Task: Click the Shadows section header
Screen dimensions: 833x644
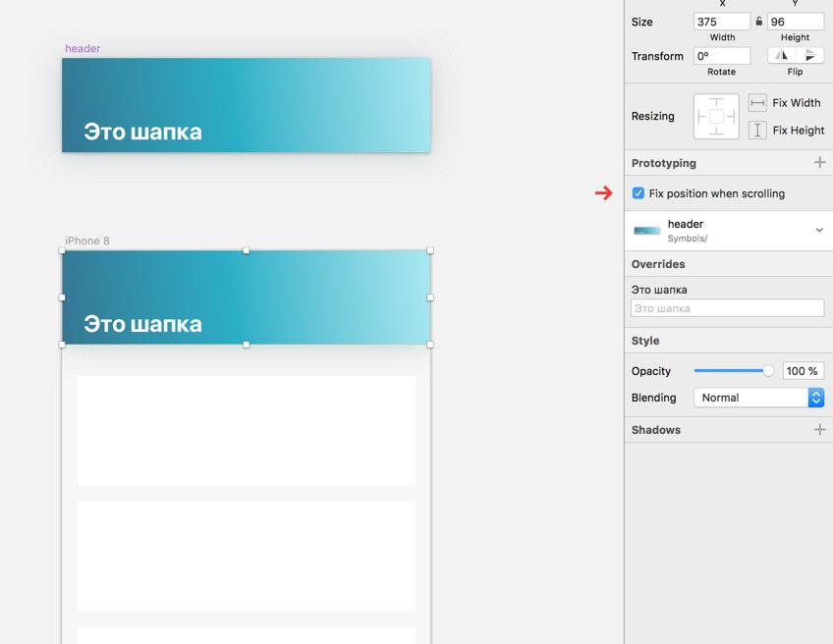Action: (655, 430)
